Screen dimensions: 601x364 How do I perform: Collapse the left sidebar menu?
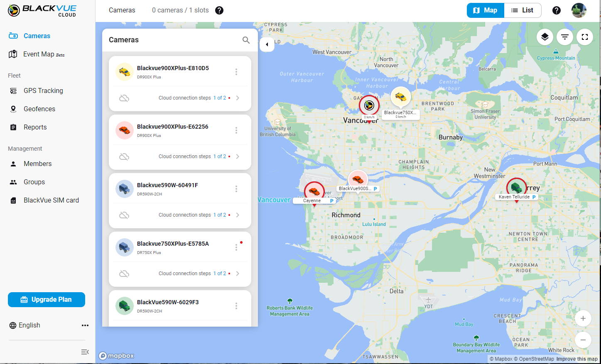coord(85,352)
